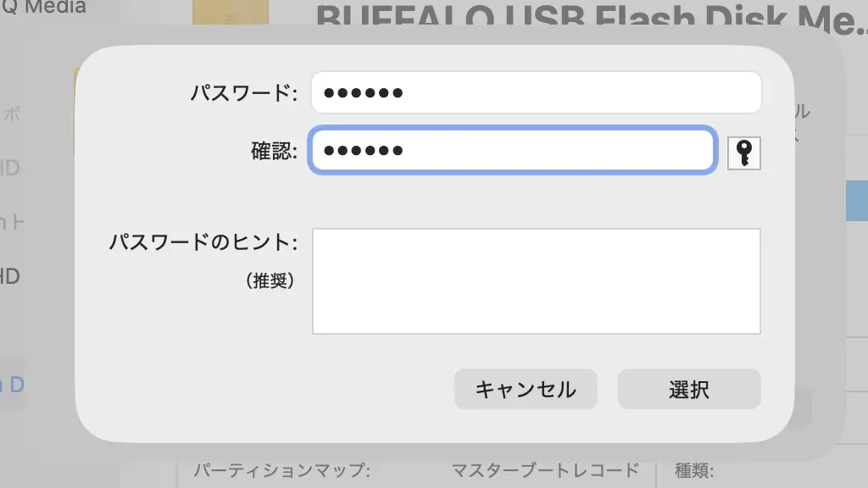Click the 確認: label

click(x=274, y=152)
